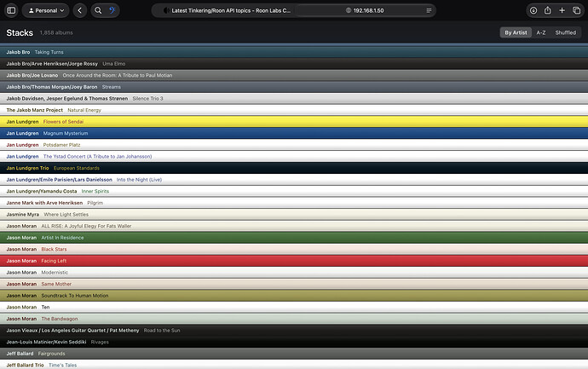Open ALL RISE Fats Waller elegy row

pos(294,226)
